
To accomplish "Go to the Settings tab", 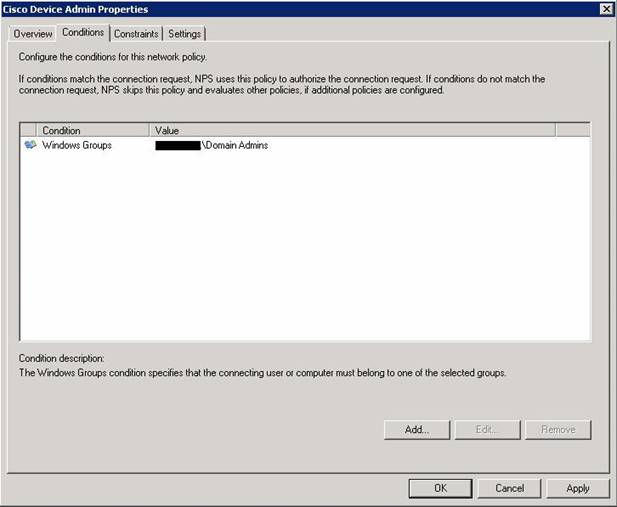I will tap(184, 34).
